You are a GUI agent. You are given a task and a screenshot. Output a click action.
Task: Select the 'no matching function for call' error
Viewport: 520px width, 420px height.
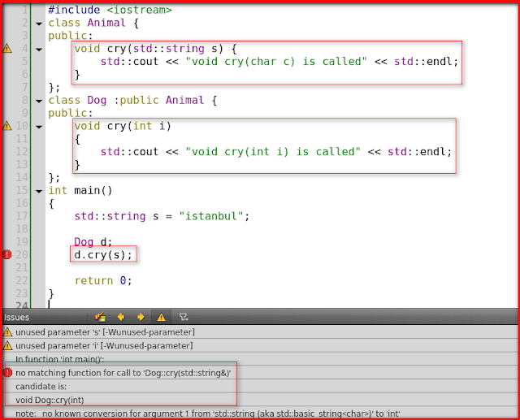click(x=260, y=373)
